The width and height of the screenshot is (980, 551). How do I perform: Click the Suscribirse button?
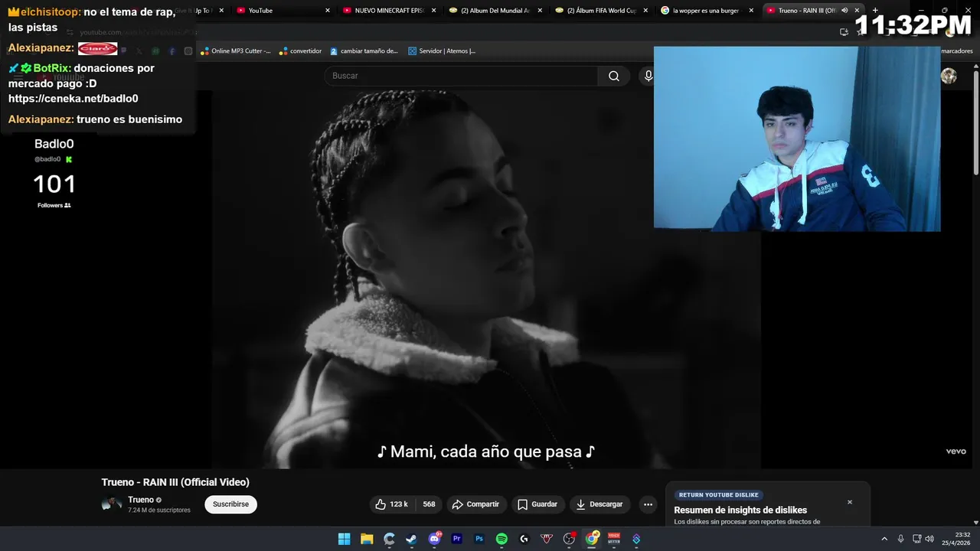[230, 504]
